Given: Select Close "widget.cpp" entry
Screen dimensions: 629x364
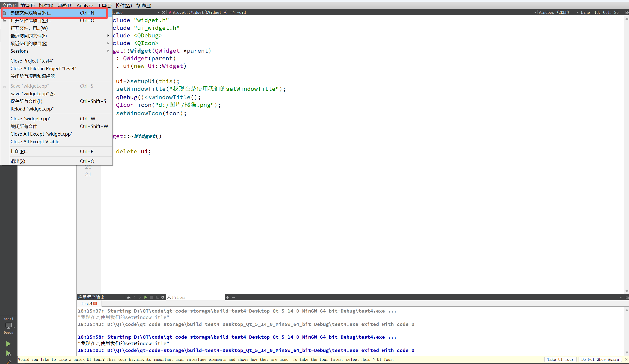Looking at the screenshot, I should tap(56, 119).
